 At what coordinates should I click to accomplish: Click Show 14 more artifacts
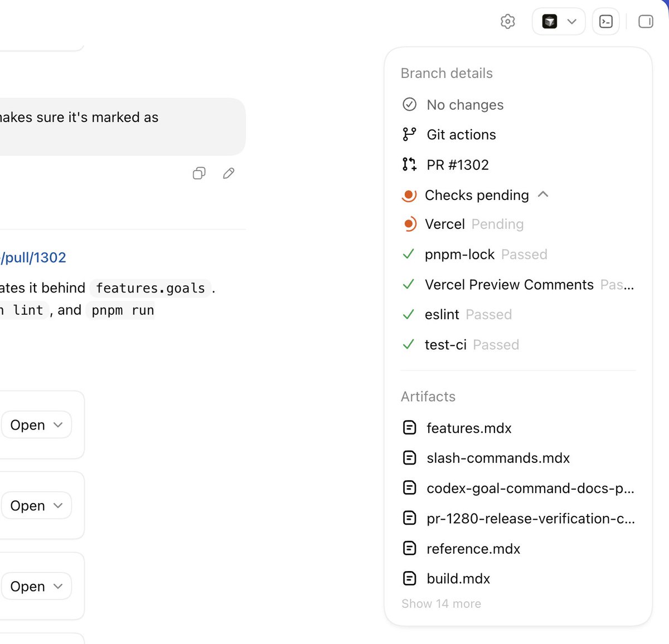(441, 603)
